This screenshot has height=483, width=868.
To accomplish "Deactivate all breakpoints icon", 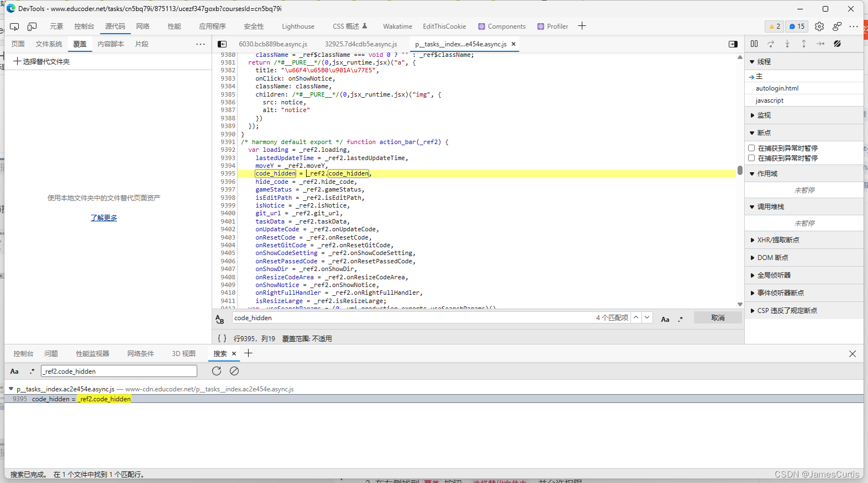I will pos(838,44).
